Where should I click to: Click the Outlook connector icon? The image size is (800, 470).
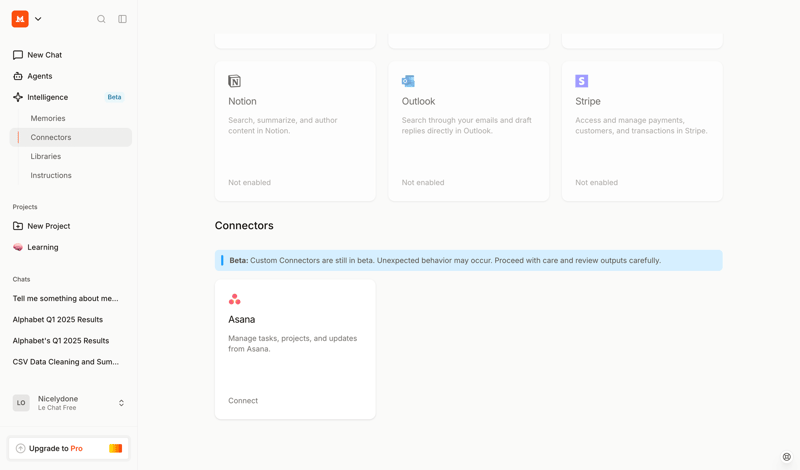tap(408, 81)
